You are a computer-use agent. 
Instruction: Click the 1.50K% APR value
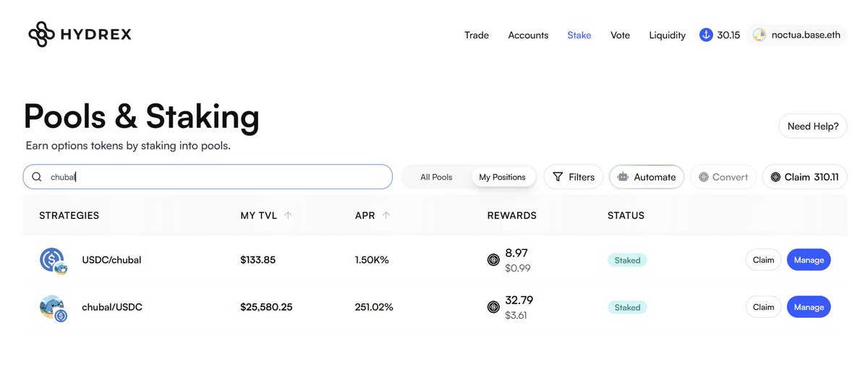(x=372, y=260)
